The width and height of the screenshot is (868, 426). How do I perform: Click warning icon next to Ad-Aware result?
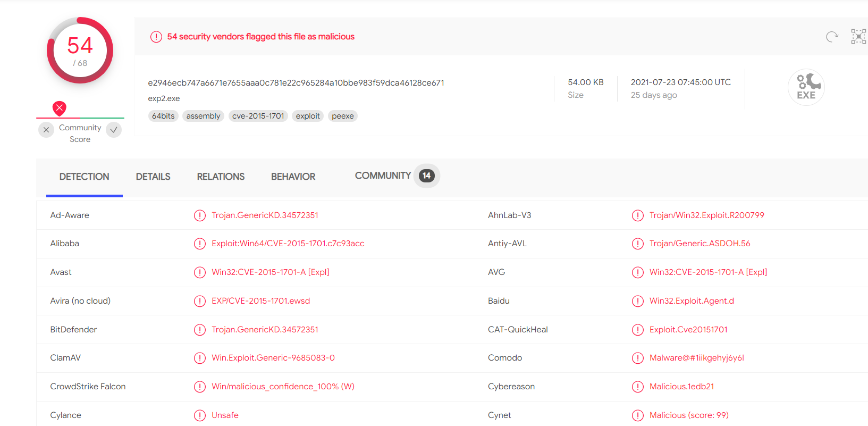pos(200,215)
